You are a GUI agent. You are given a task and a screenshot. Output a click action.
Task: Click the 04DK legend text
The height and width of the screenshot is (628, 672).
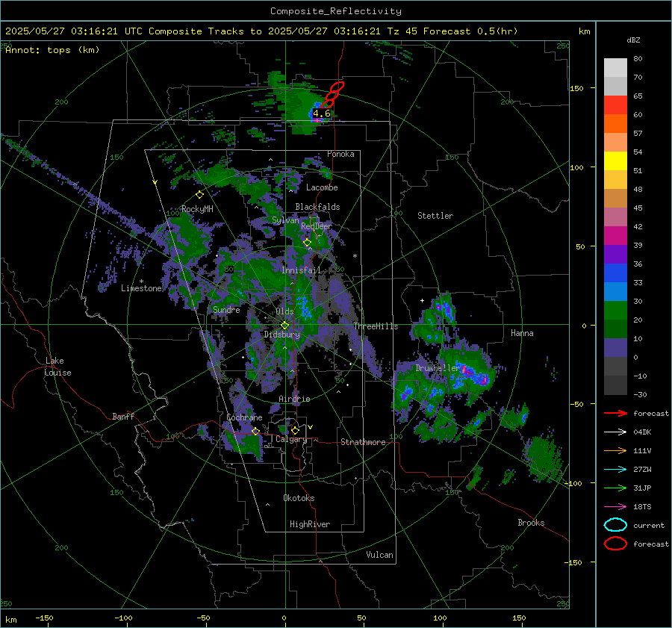pos(642,432)
